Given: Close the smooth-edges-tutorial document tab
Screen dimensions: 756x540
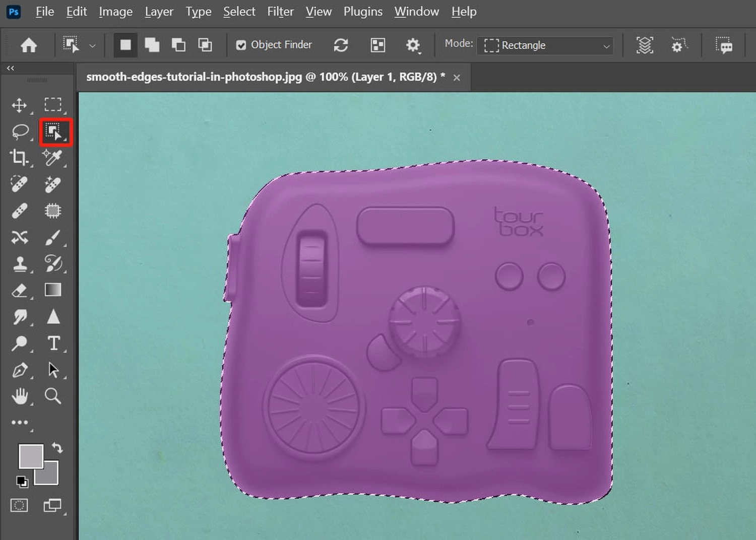Looking at the screenshot, I should (457, 78).
